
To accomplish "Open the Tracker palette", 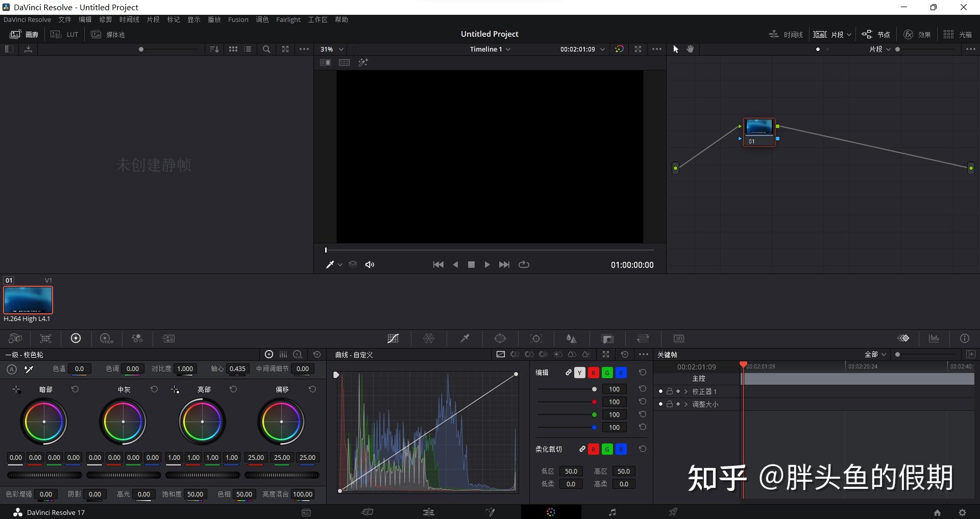I will (x=536, y=338).
